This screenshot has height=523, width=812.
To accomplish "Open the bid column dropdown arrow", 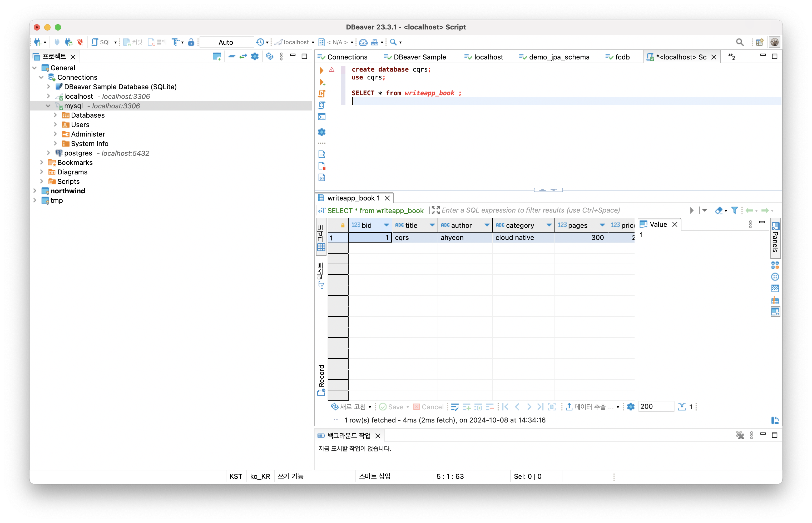I will tap(386, 225).
